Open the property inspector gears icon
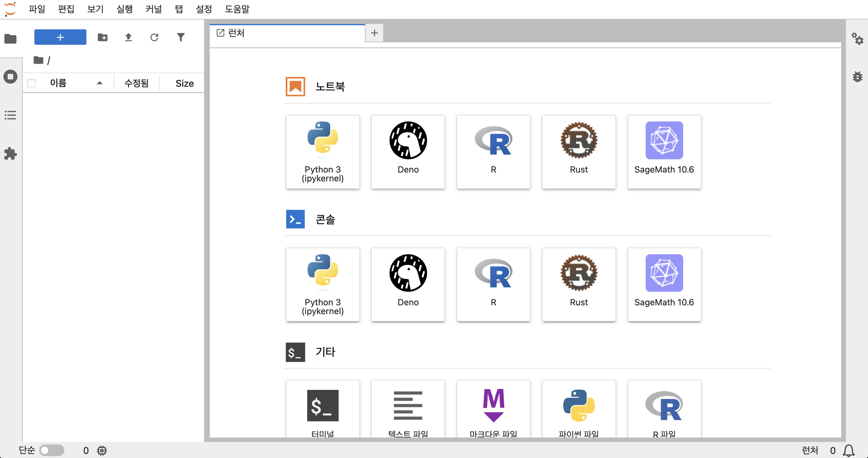This screenshot has height=458, width=868. pyautogui.click(x=857, y=39)
